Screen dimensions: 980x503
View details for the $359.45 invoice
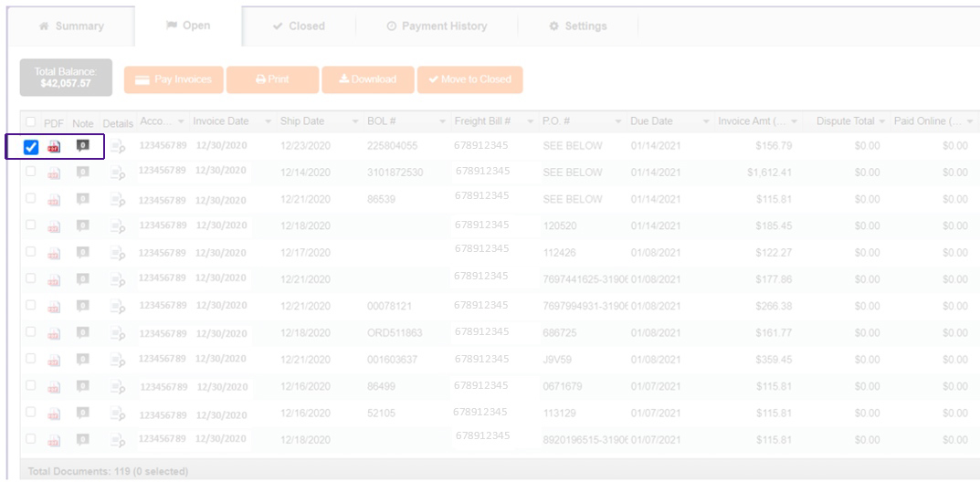click(118, 360)
